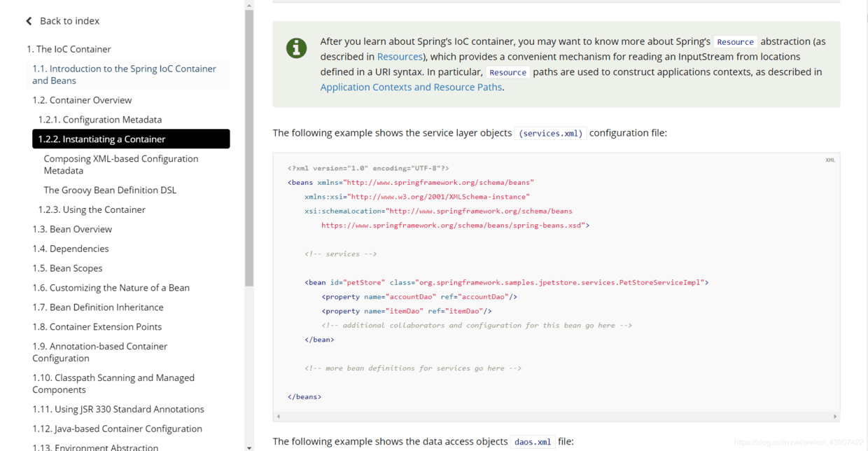Open The Groovy Bean Definition DSL
The image size is (868, 451).
pos(110,190)
